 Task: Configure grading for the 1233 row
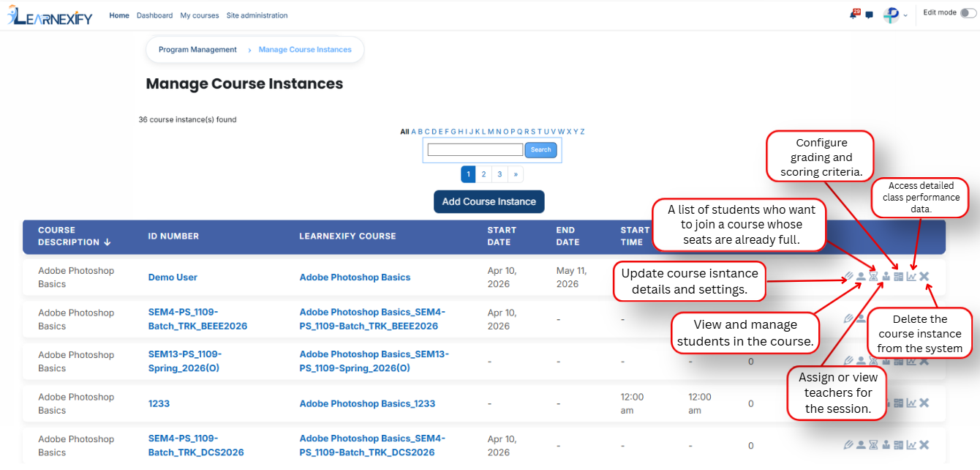click(899, 403)
